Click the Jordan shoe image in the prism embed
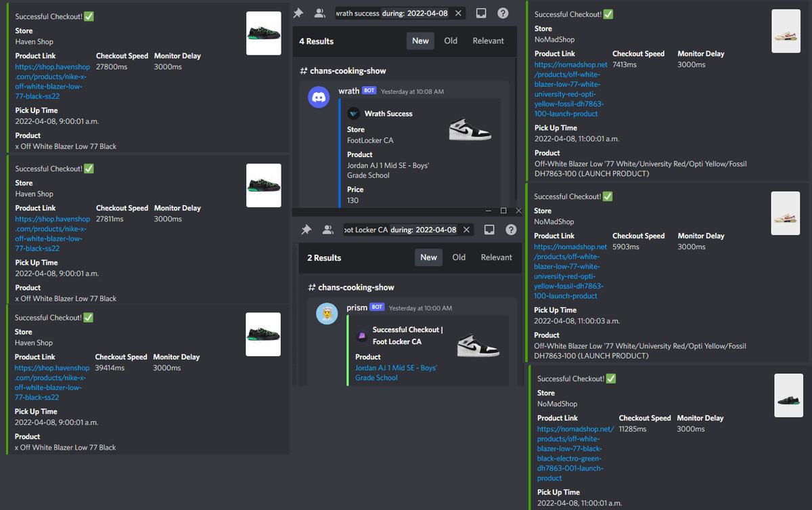 click(478, 345)
